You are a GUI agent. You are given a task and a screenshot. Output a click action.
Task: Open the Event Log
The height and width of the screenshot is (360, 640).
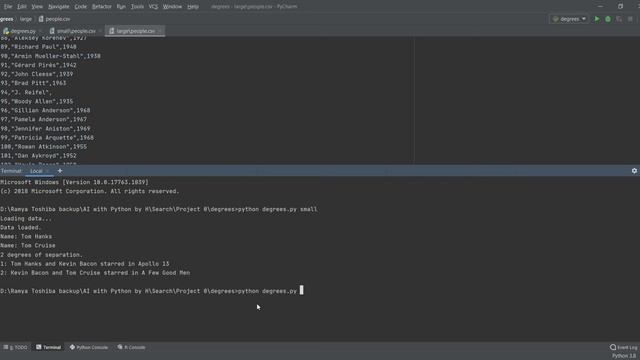click(x=623, y=347)
